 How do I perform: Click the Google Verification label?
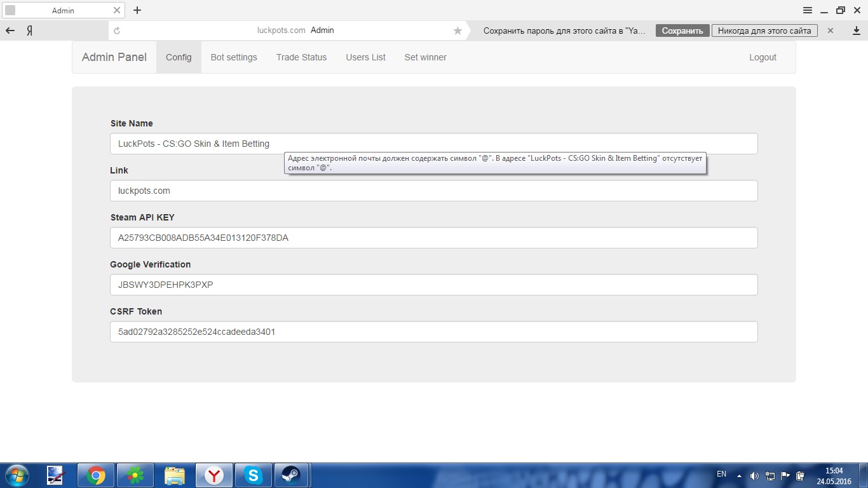coord(150,264)
